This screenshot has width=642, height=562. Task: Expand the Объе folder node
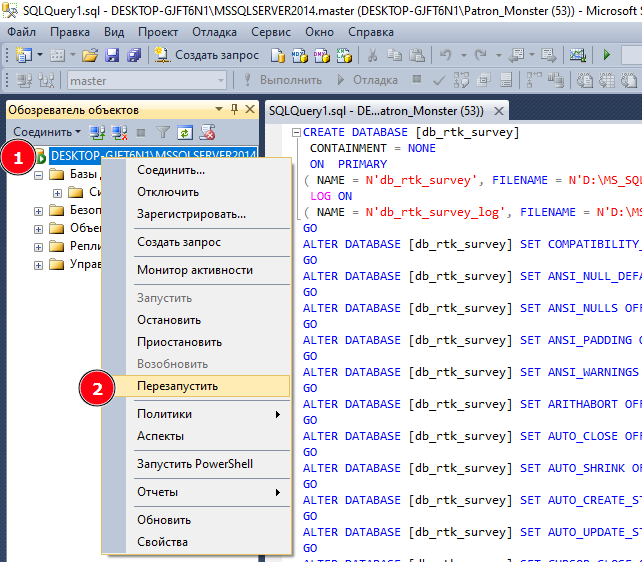coord(38,229)
